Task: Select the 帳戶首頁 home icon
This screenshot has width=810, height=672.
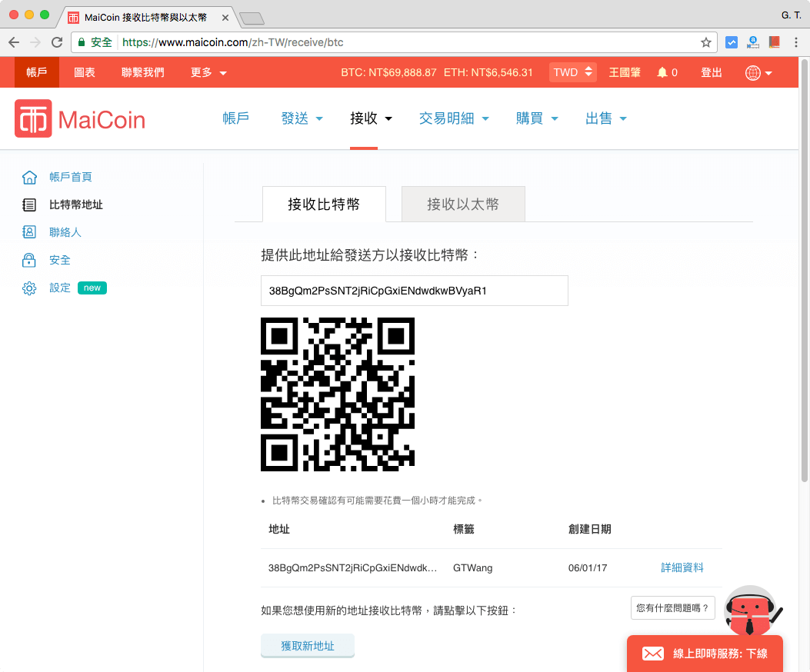Action: point(29,177)
